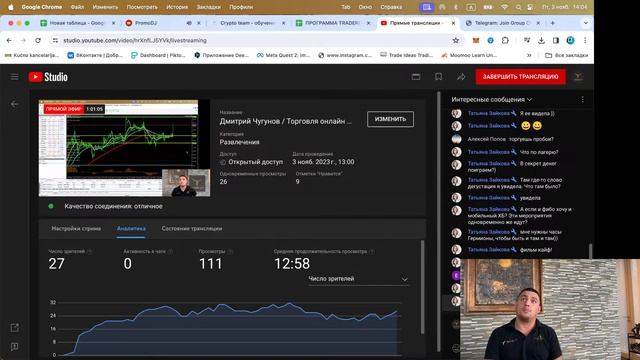Select the Аналитика tab

click(131, 229)
